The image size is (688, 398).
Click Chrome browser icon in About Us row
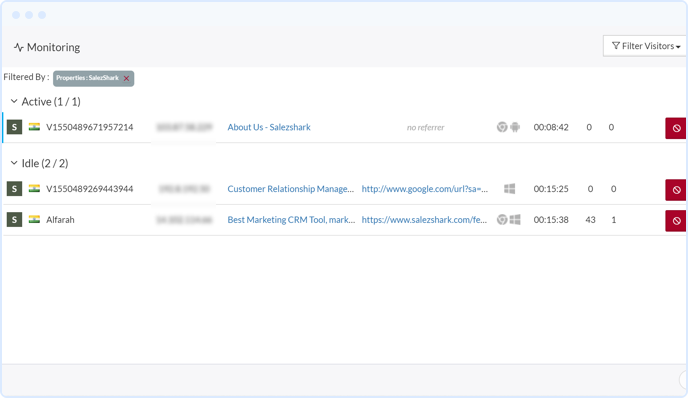pos(502,127)
